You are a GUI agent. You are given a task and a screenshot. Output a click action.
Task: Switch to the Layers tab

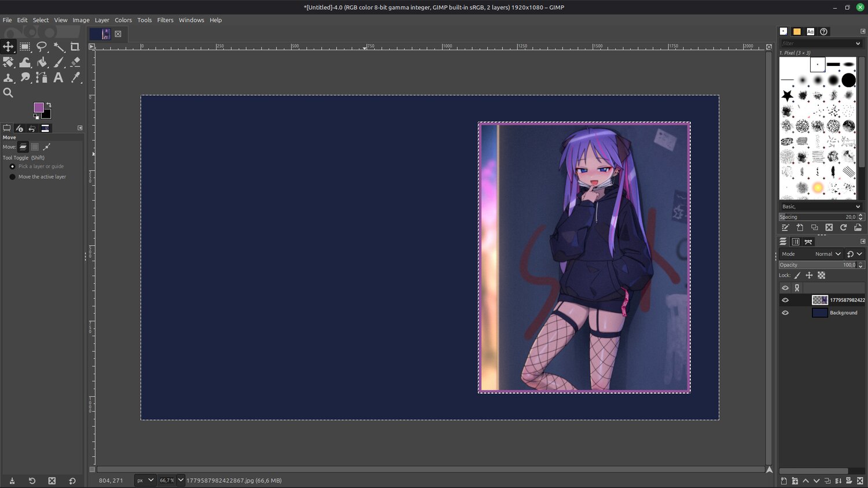point(783,242)
